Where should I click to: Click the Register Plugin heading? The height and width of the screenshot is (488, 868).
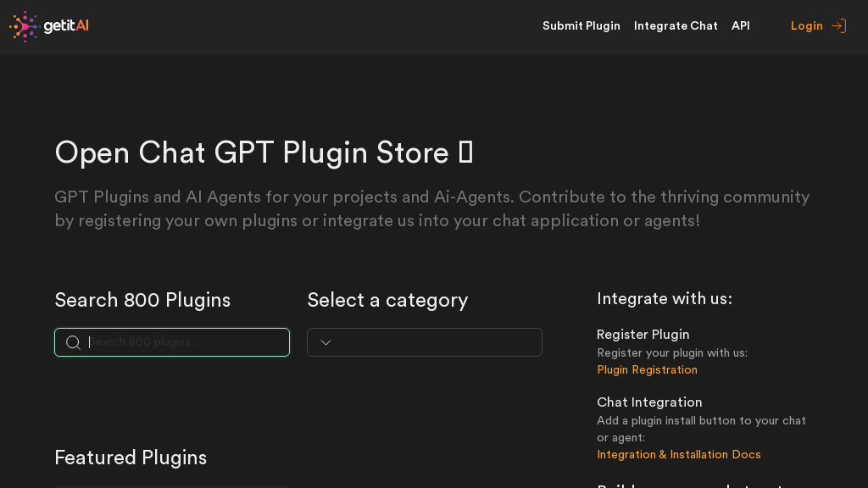coord(643,335)
